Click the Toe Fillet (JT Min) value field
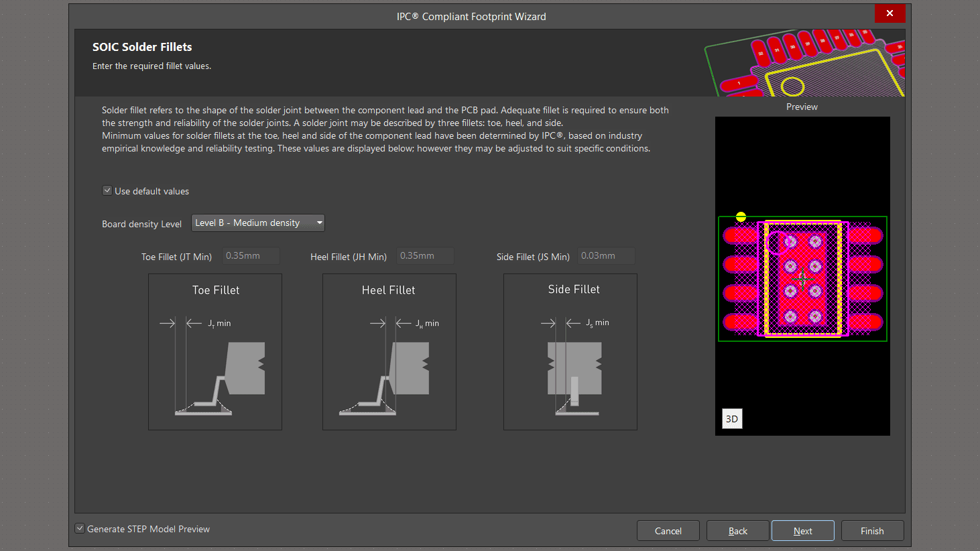 coord(251,256)
